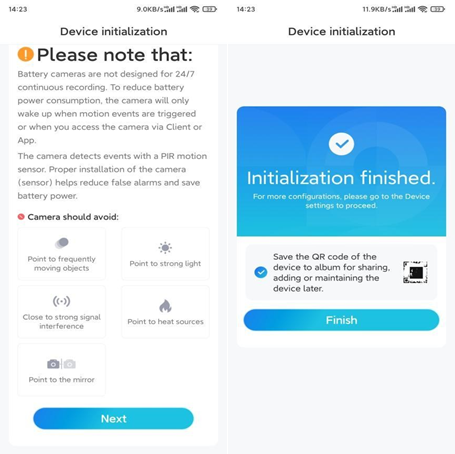Screen dimensions: 455x454
Task: Select the Point to strong light card
Action: tap(165, 254)
